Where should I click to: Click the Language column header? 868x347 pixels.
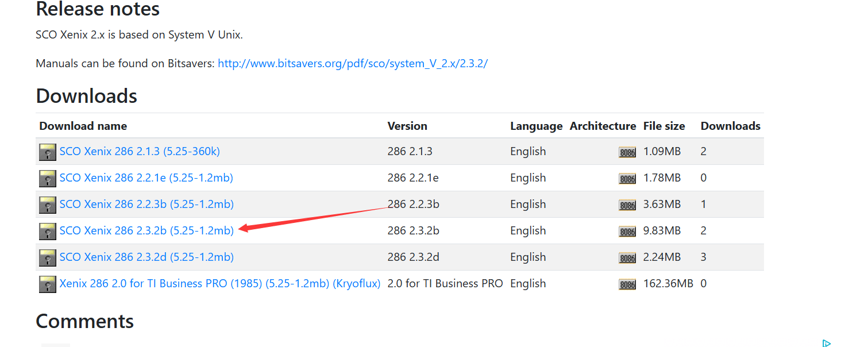[x=537, y=126]
